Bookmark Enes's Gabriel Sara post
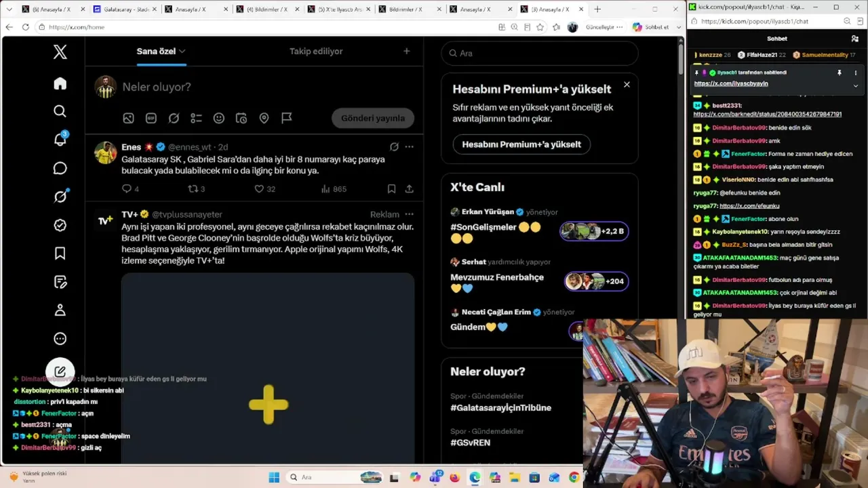Image resolution: width=868 pixels, height=488 pixels. (x=391, y=189)
